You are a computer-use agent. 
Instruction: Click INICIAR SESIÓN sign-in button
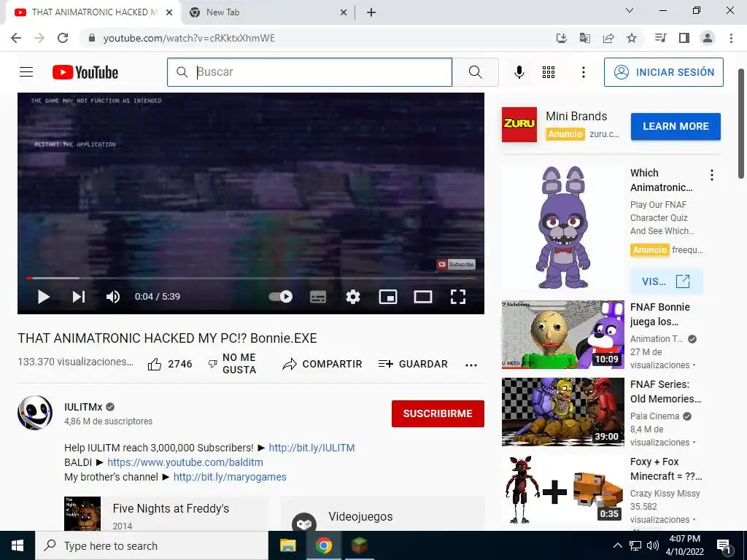[664, 72]
